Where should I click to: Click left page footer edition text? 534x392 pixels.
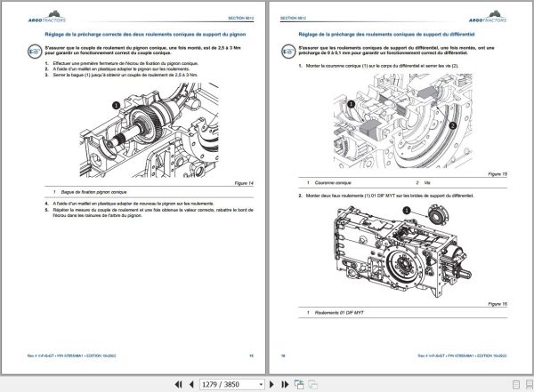[72, 356]
